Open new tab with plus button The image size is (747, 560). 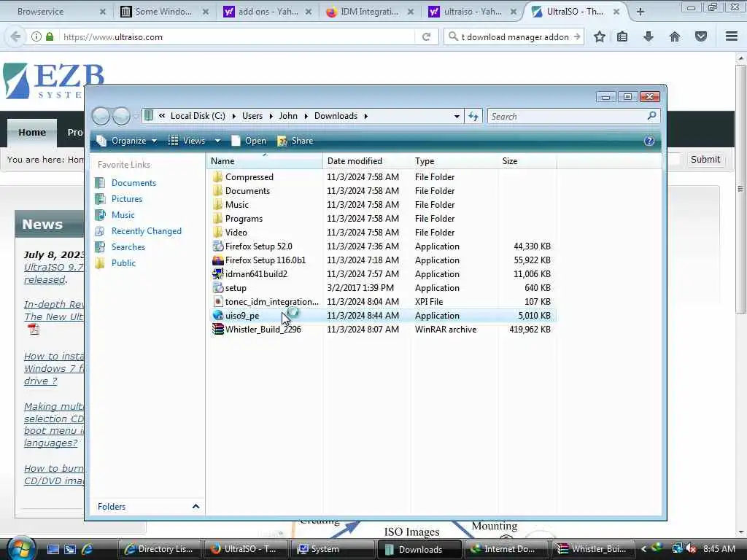(640, 12)
